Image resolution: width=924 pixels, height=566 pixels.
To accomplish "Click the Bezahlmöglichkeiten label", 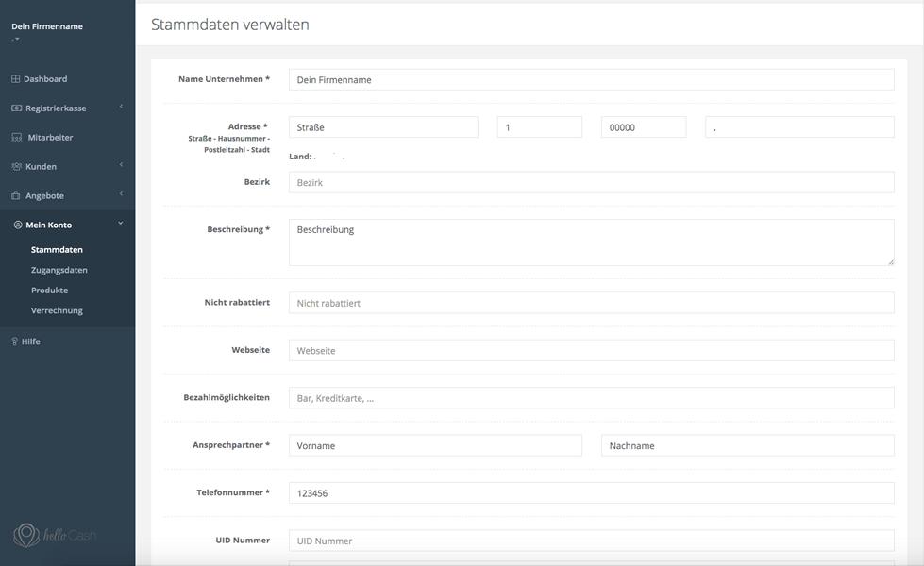I will pos(227,397).
